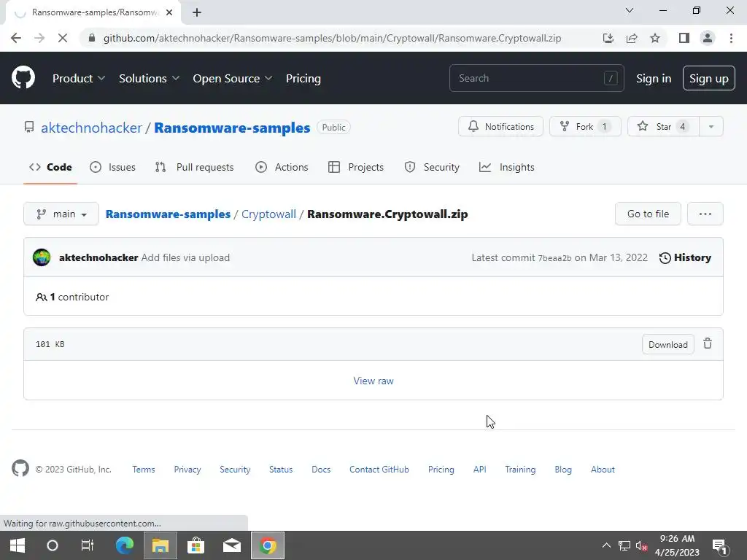Download the Cryptowall zip file
Screen dimensions: 747x560
668,344
